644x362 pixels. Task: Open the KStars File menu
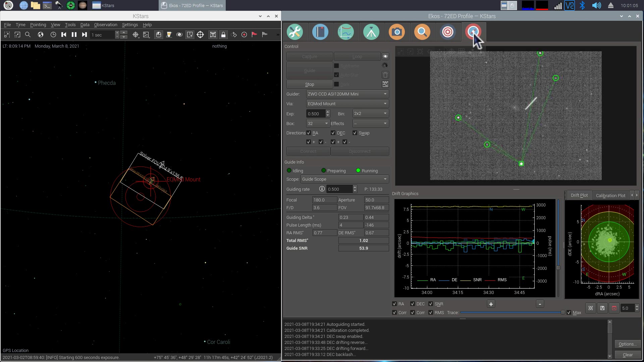(7, 25)
